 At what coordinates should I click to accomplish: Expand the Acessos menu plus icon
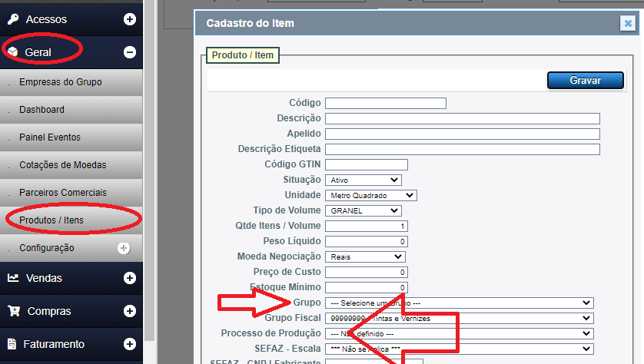(130, 19)
